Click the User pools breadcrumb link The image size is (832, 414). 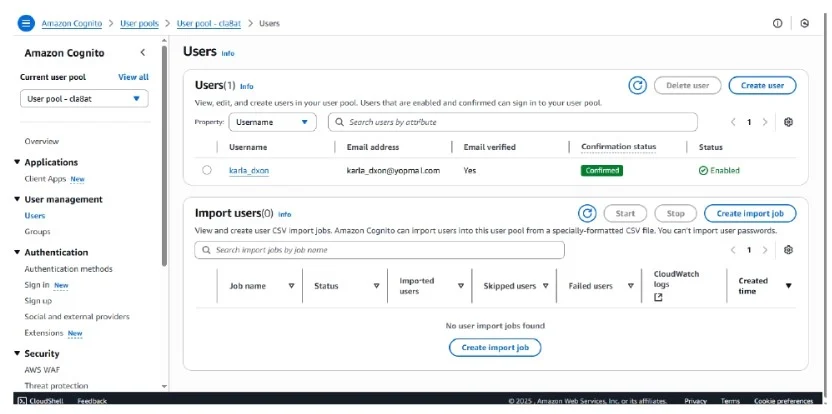[x=140, y=23]
